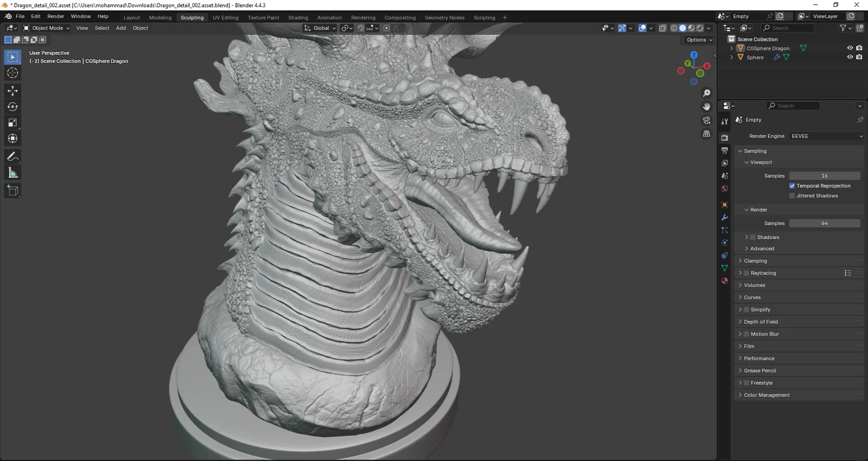Select the Cursor tool

pos(12,73)
